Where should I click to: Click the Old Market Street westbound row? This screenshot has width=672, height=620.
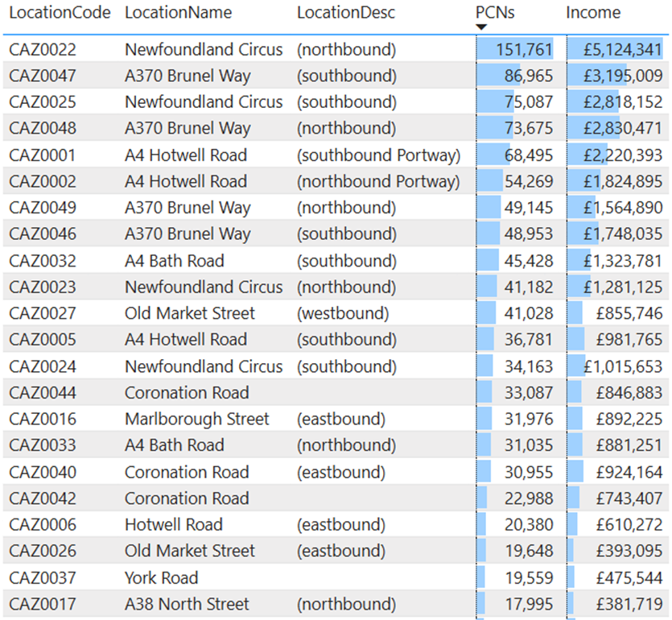[190, 314]
